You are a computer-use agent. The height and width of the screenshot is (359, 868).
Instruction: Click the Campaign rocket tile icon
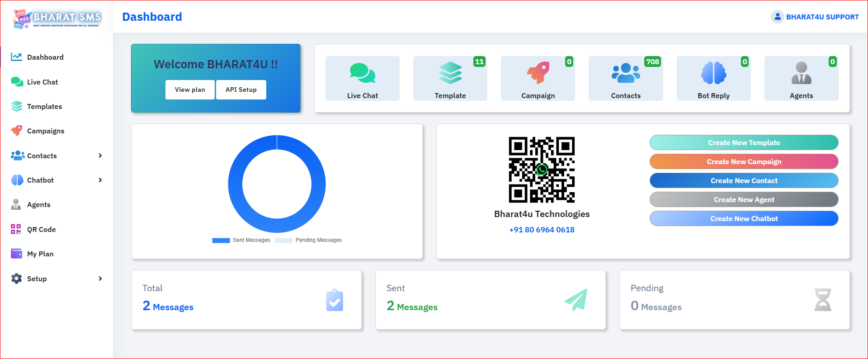538,73
